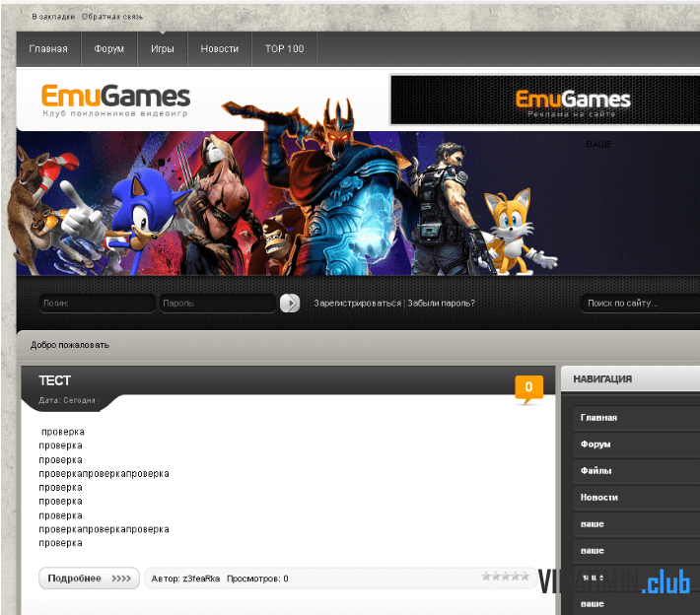The height and width of the screenshot is (615, 700).
Task: Focus the Пароль input field
Action: point(218,303)
